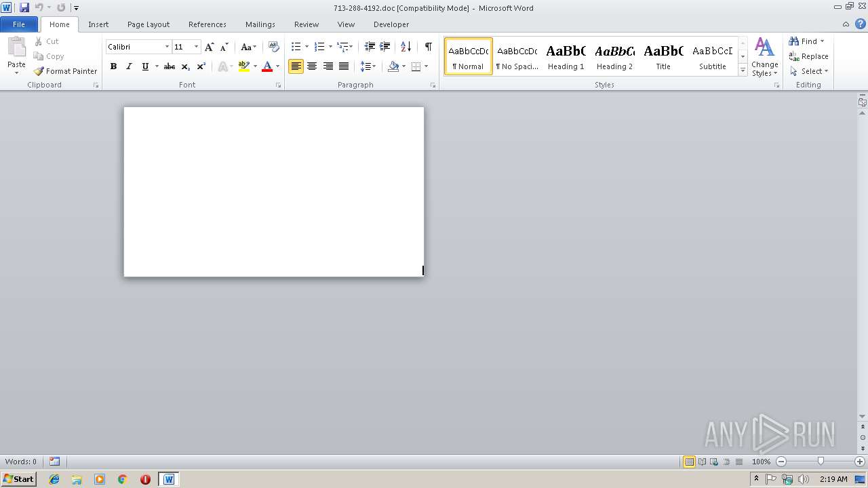Align text left
This screenshot has width=868, height=488.
pos(296,66)
